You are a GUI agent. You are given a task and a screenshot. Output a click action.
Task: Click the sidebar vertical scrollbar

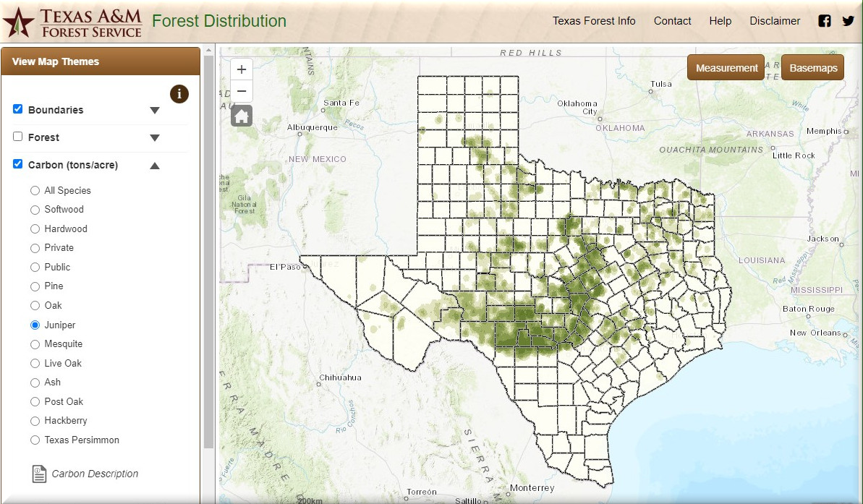[208, 253]
